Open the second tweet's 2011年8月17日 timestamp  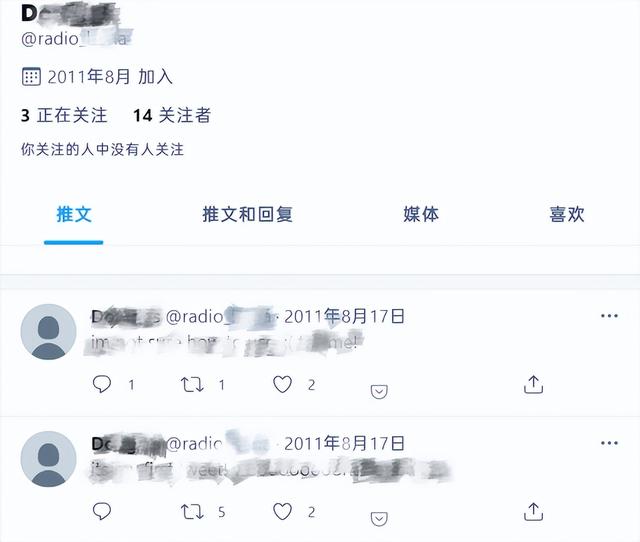point(344,444)
